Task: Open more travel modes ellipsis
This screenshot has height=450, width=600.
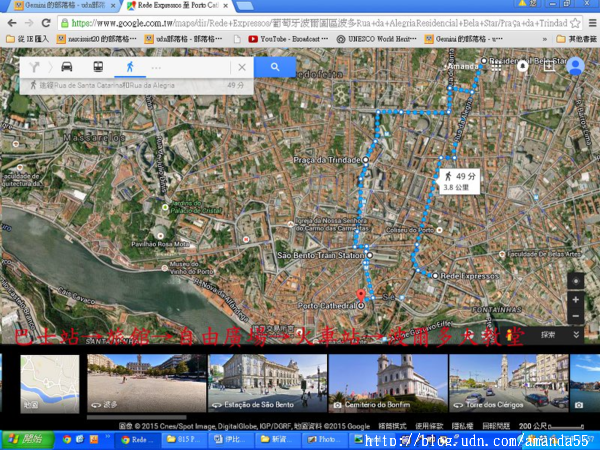Action: [156, 68]
